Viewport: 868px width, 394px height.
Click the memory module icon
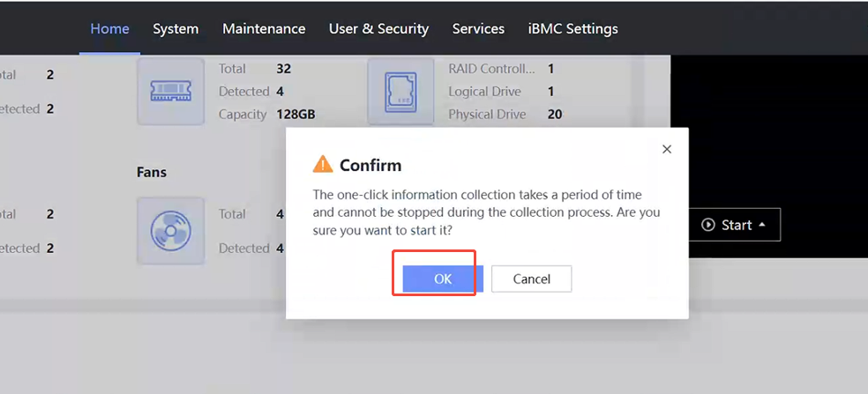(170, 91)
